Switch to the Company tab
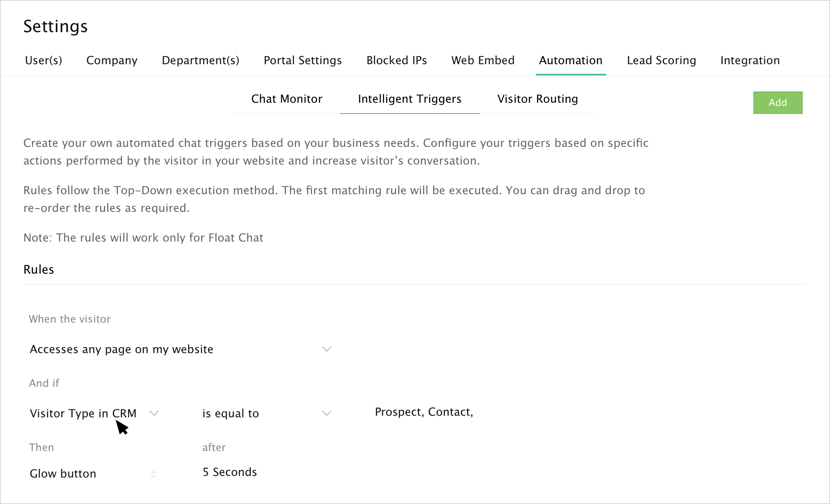Viewport: 830px width, 504px height. click(112, 60)
